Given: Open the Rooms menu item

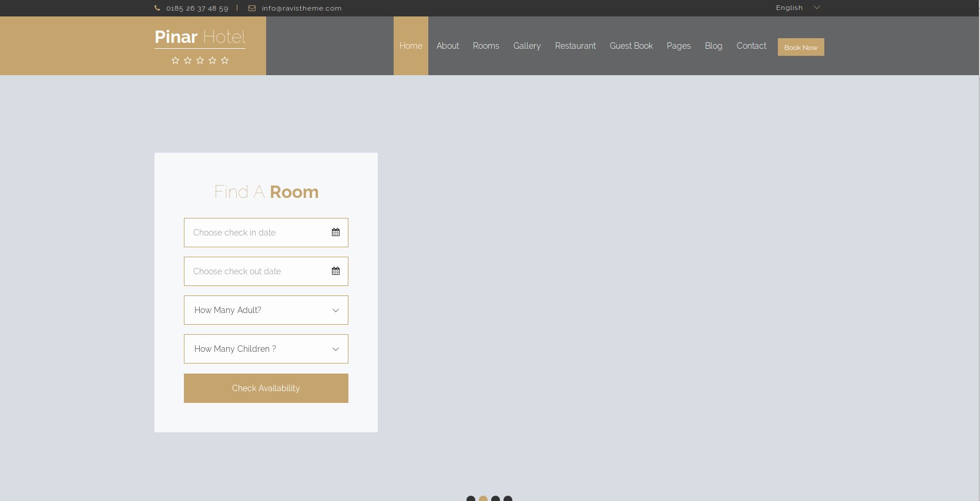Looking at the screenshot, I should (x=486, y=46).
